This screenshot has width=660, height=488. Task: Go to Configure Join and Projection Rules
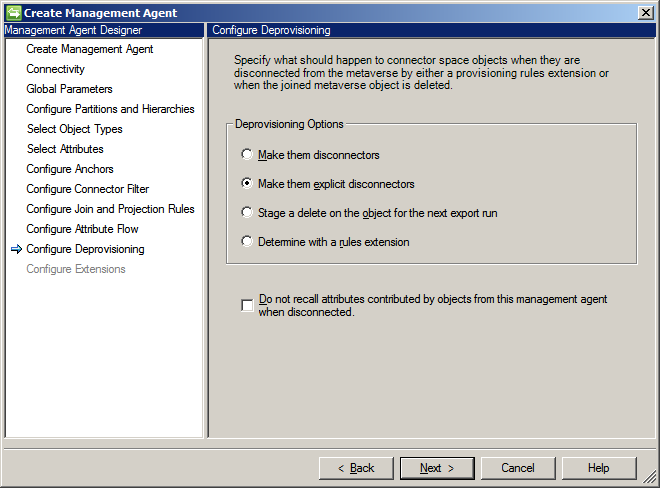coord(110,209)
